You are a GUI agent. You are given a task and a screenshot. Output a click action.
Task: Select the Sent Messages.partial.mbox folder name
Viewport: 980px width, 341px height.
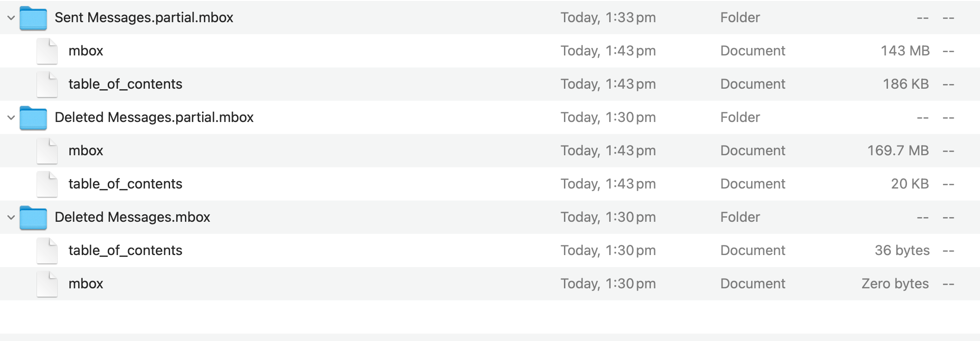144,18
